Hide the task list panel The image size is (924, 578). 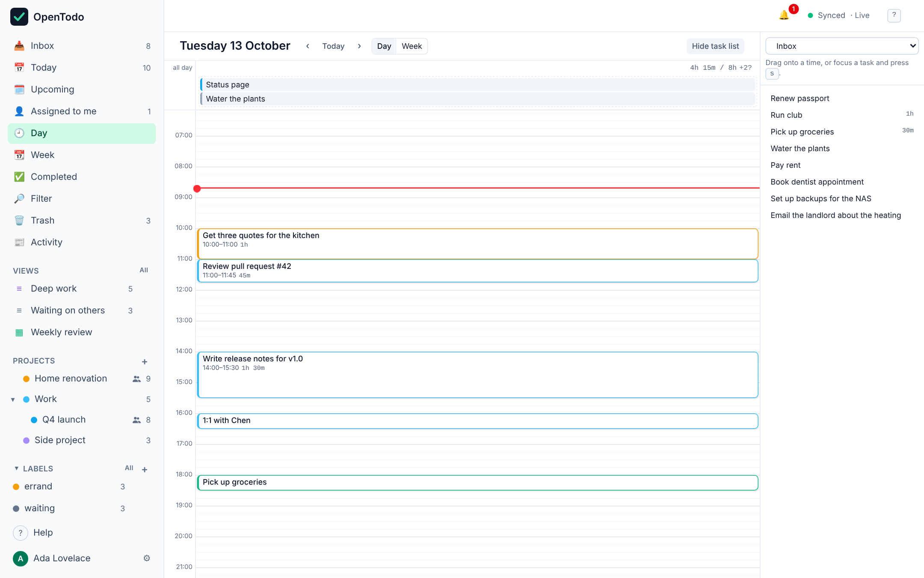(715, 46)
